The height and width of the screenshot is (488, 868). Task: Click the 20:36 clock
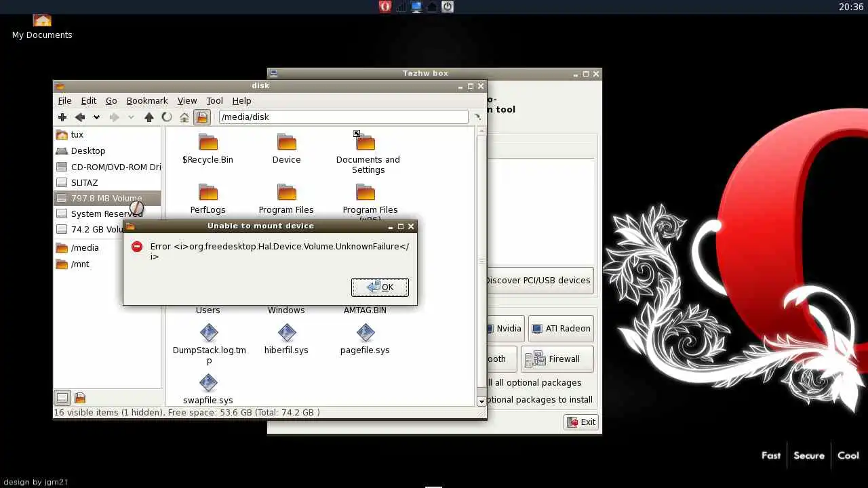(x=851, y=7)
